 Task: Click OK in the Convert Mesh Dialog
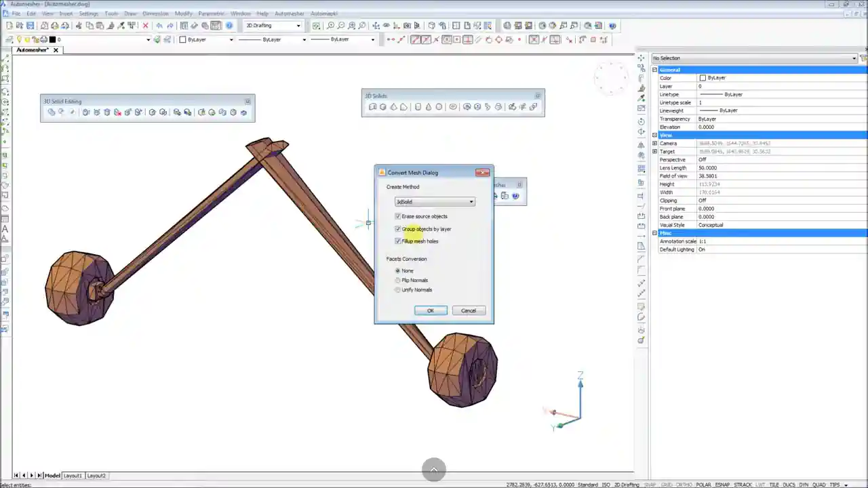pos(430,310)
